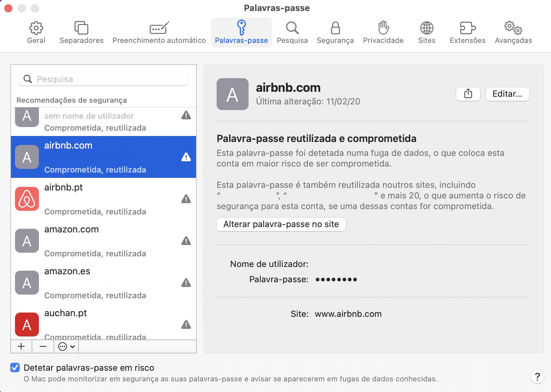
Task: Open the more options ellipsis dropdown
Action: point(66,346)
